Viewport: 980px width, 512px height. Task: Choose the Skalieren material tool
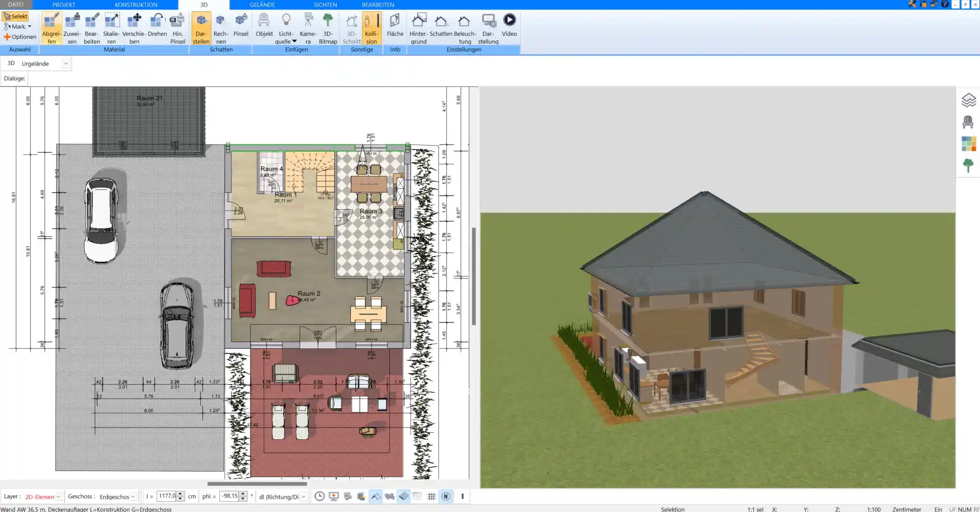click(111, 28)
